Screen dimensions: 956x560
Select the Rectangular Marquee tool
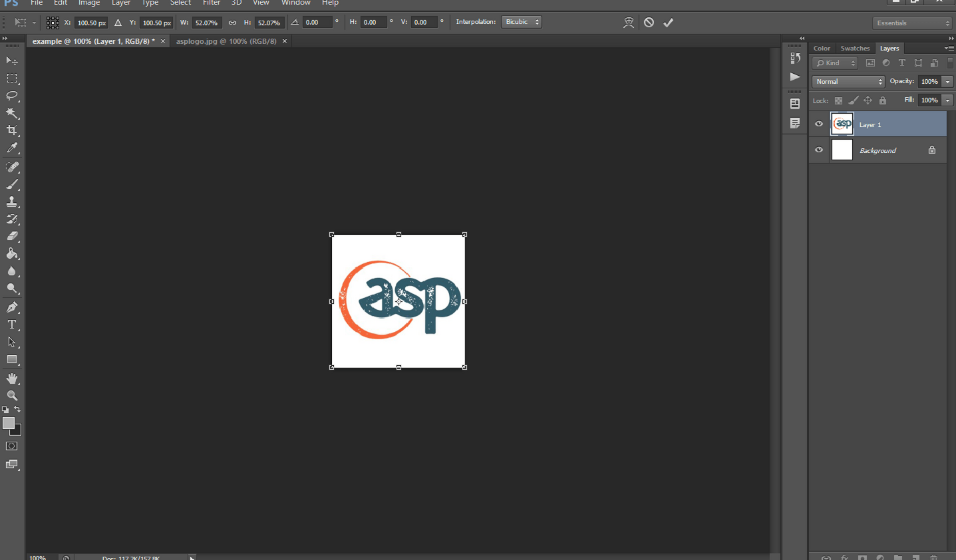pos(12,78)
